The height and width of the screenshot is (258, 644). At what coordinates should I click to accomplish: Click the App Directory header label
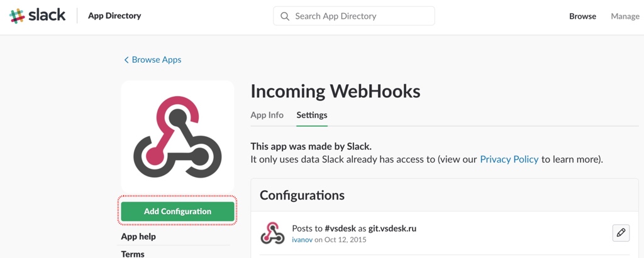pos(114,16)
